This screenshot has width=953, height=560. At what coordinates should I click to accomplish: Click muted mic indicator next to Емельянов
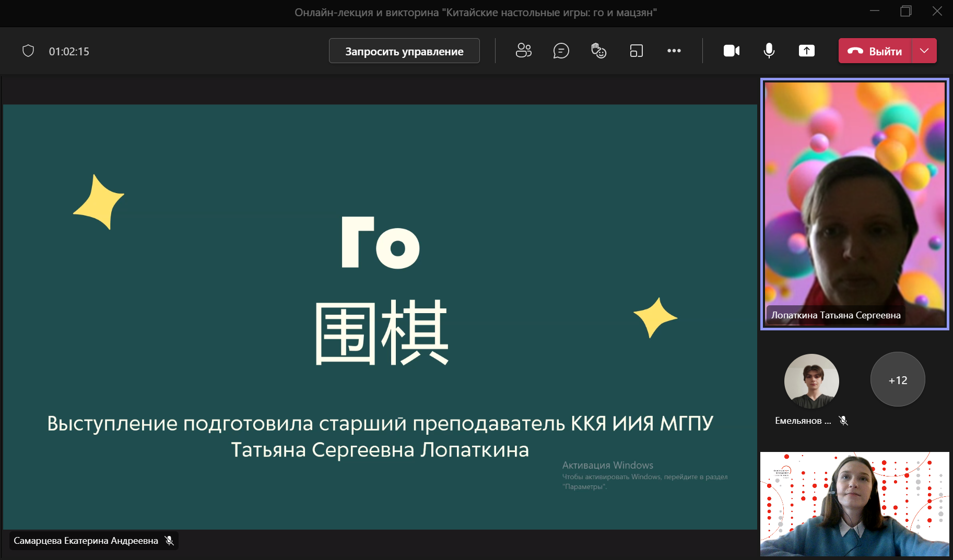844,421
